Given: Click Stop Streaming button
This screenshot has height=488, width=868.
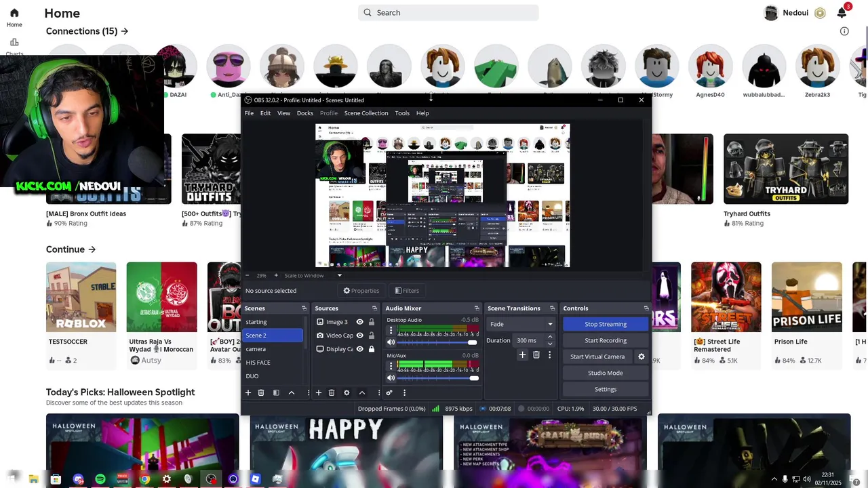Looking at the screenshot, I should [606, 324].
